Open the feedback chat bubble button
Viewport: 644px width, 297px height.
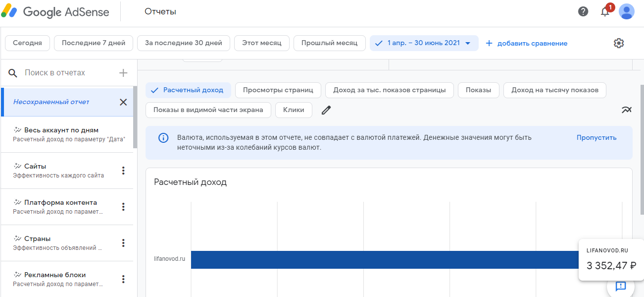(x=621, y=286)
